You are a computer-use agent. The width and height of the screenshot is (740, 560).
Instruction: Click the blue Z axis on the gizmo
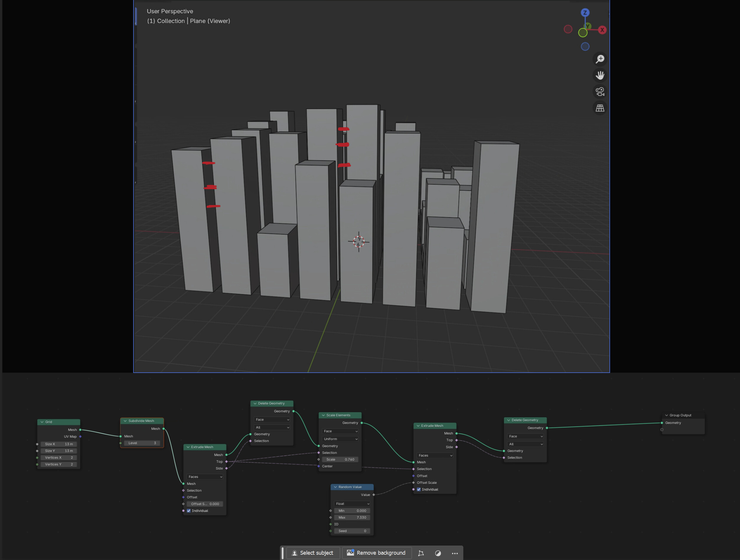(x=585, y=13)
